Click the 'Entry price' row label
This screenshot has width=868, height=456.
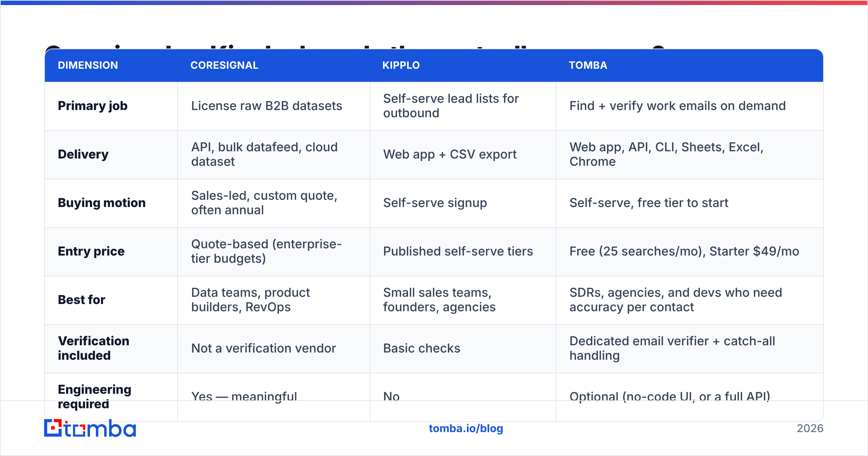tap(91, 252)
